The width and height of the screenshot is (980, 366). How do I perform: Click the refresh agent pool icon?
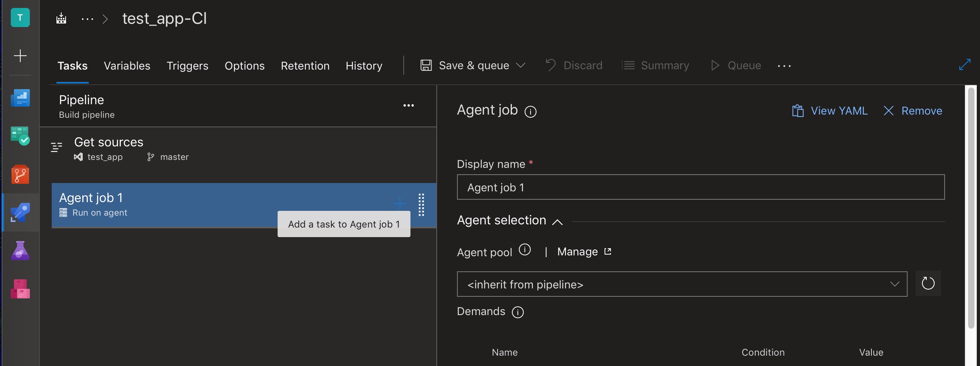(x=928, y=284)
